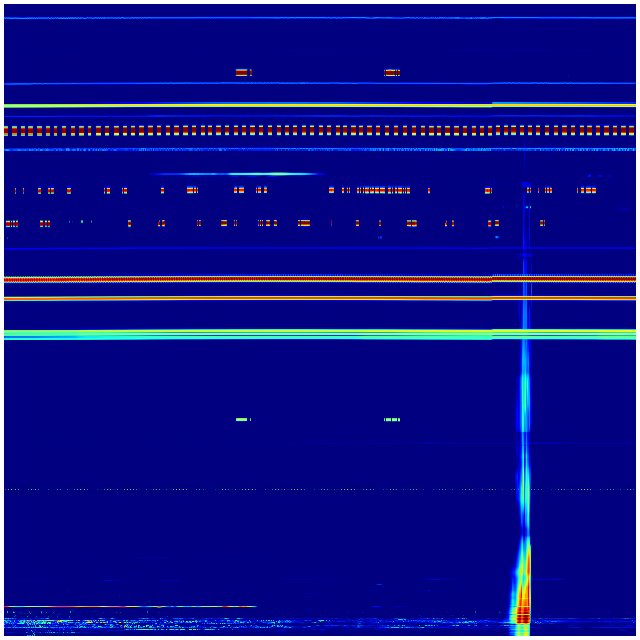The image size is (640, 640).
Task: Click the right red burst in the top pair
Action: [391, 72]
